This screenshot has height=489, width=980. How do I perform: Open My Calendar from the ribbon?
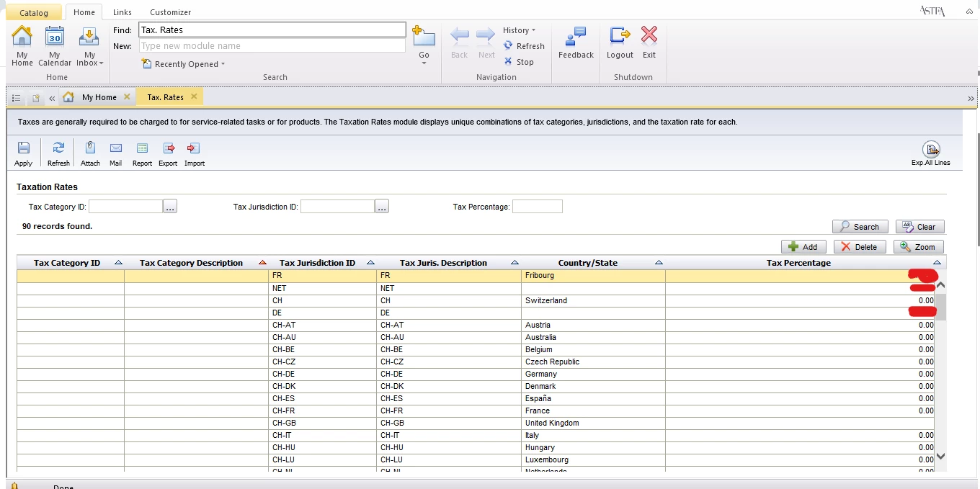coord(55,38)
